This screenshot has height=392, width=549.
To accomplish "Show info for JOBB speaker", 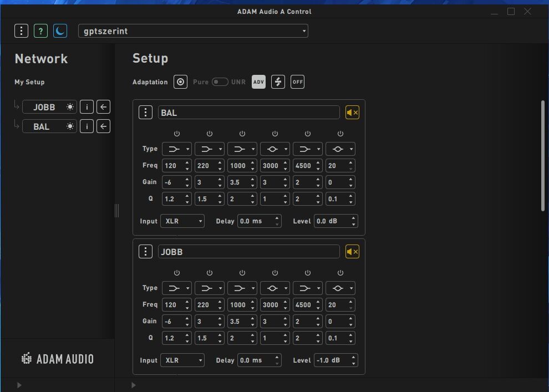I will [87, 107].
